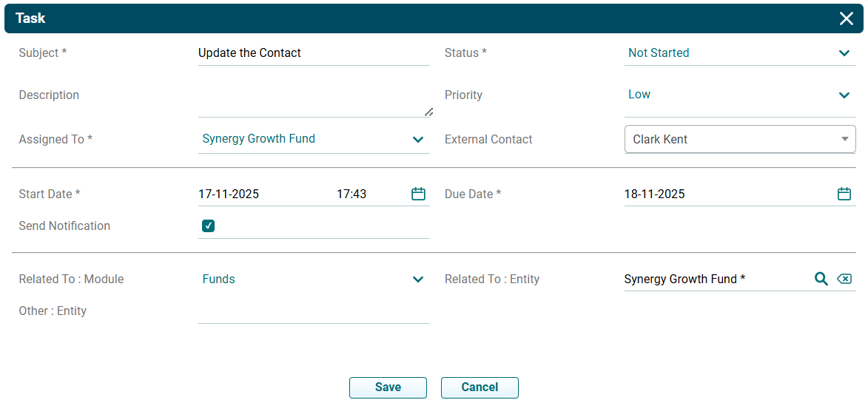Open the Due Date calendar picker
868x417 pixels.
[844, 194]
